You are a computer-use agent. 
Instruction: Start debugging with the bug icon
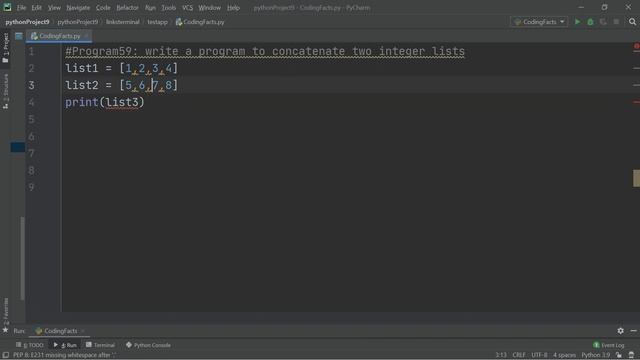click(590, 22)
